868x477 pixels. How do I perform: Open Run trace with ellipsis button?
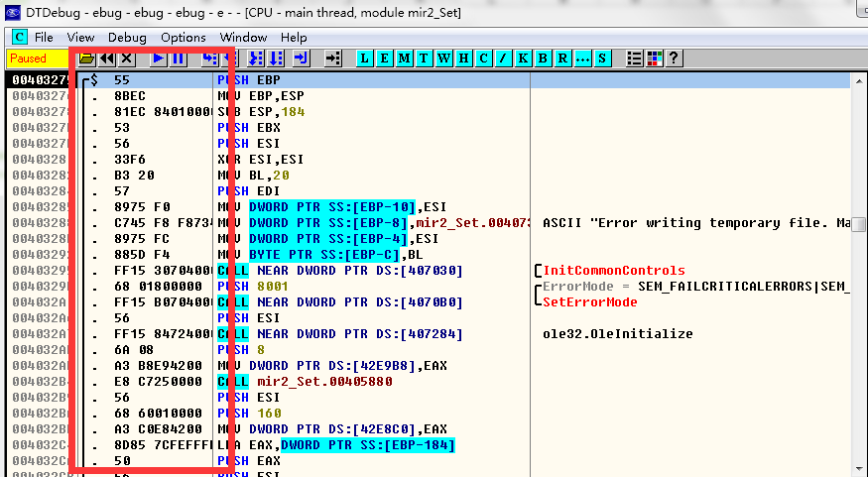click(x=583, y=59)
